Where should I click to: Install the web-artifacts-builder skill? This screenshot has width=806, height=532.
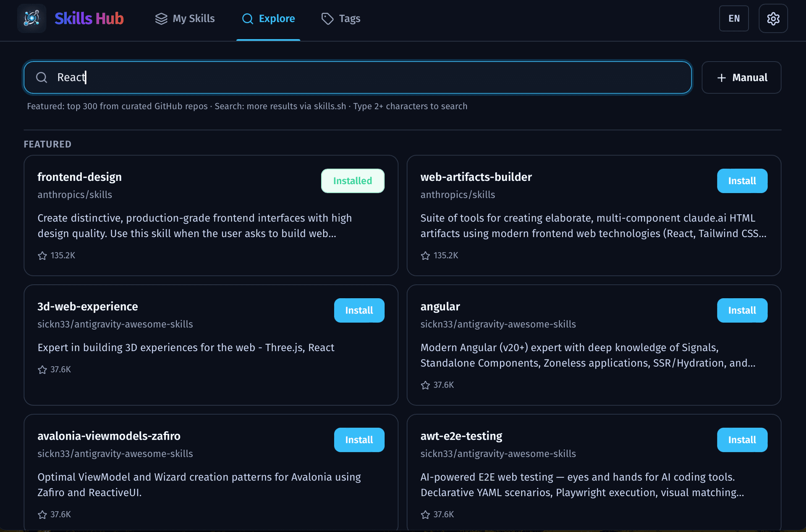[x=742, y=181]
